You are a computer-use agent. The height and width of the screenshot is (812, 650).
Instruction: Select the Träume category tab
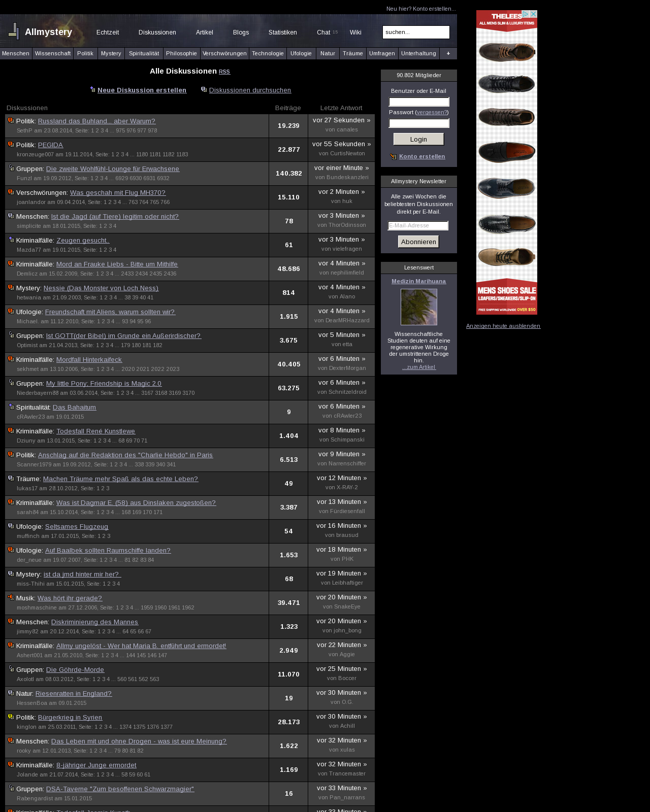[x=353, y=53]
